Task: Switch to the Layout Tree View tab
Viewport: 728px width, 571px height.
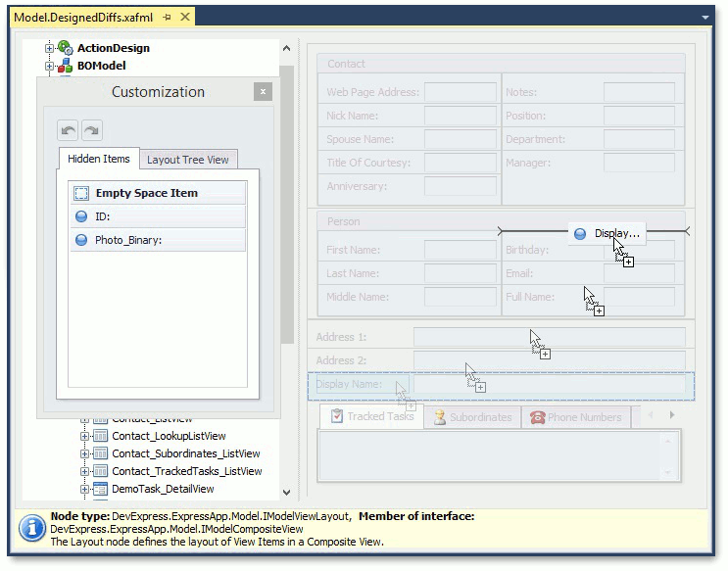Action: click(x=187, y=160)
